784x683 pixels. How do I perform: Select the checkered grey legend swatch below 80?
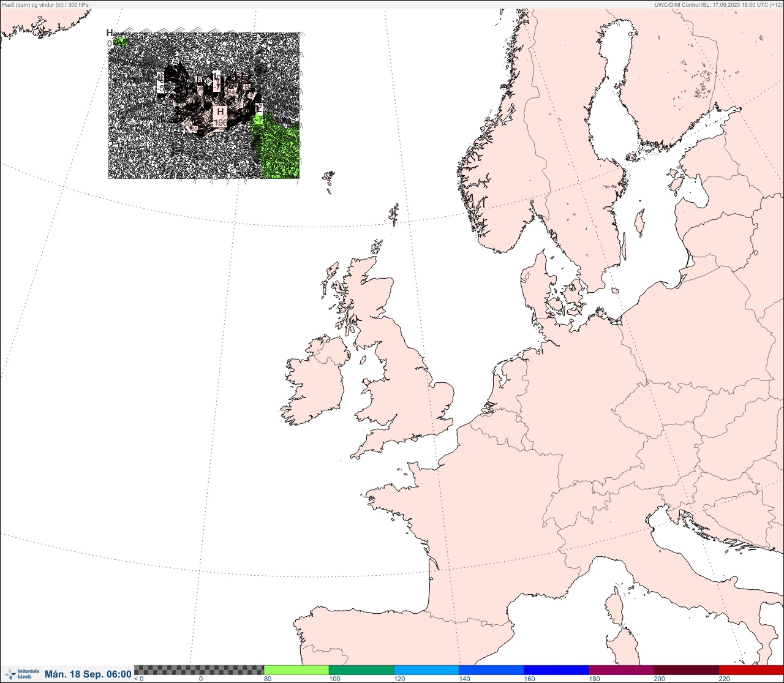199,670
